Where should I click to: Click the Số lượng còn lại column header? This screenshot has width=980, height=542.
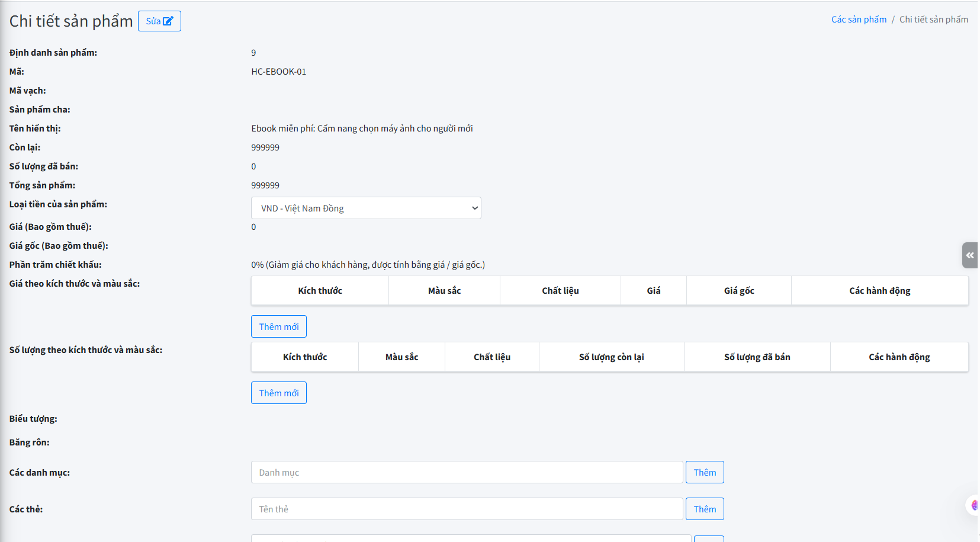point(611,357)
